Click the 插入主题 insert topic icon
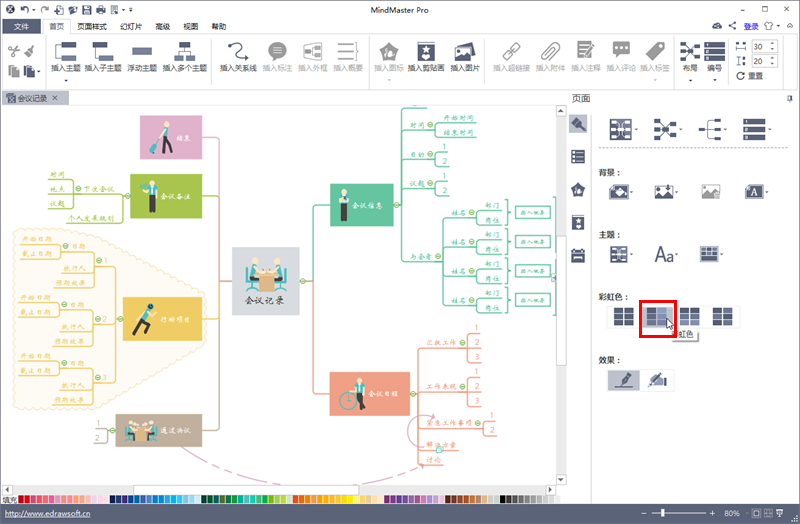This screenshot has height=524, width=800. pyautogui.click(x=65, y=52)
